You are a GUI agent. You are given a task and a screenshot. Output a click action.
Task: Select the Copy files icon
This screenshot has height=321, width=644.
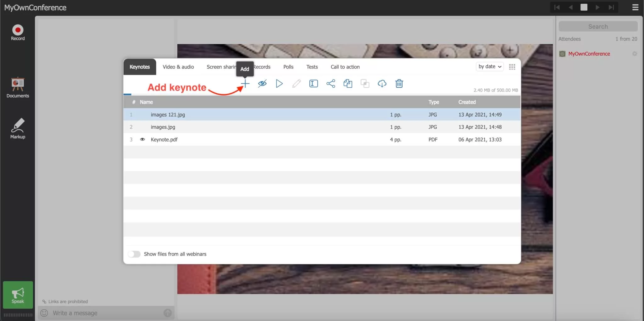coord(348,83)
